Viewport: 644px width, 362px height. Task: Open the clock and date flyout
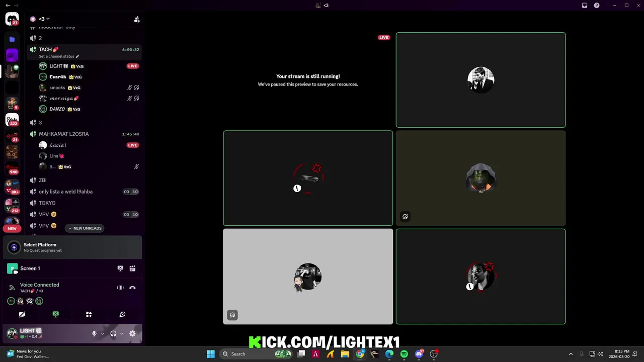(x=619, y=354)
